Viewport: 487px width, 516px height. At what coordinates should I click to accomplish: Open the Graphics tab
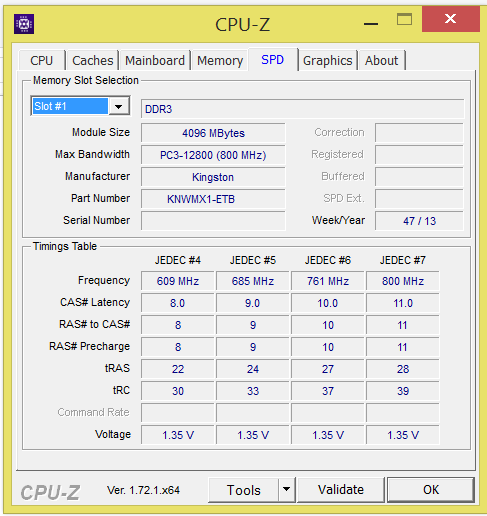[328, 61]
